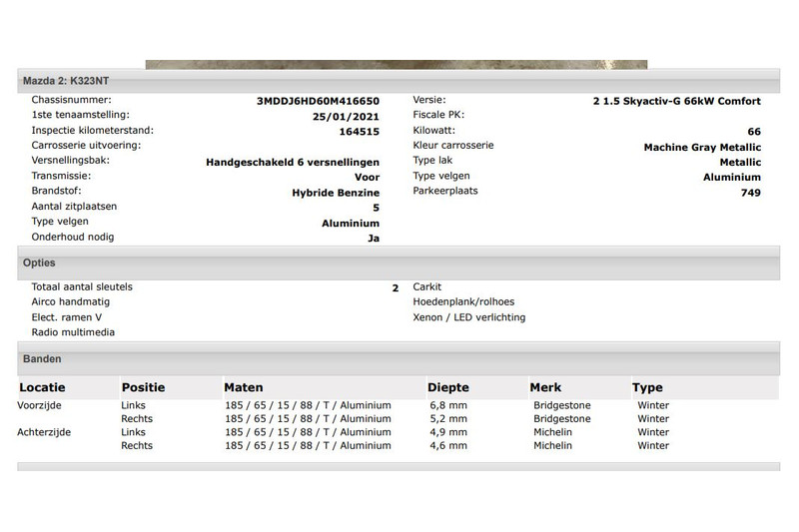Screen dimensions: 799x532
Task: Sort by the Diepte column header
Action: tap(447, 387)
